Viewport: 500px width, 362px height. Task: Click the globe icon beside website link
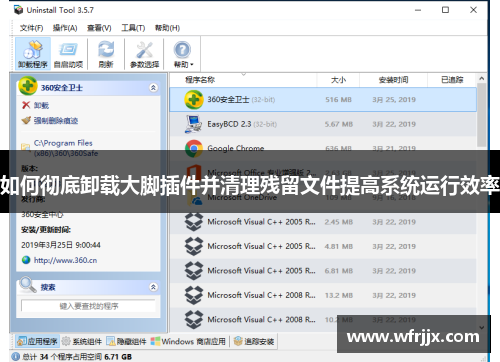coord(26,260)
